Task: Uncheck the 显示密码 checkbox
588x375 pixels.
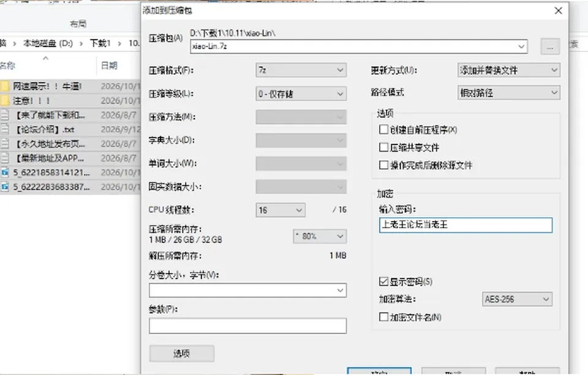Action: (x=383, y=281)
